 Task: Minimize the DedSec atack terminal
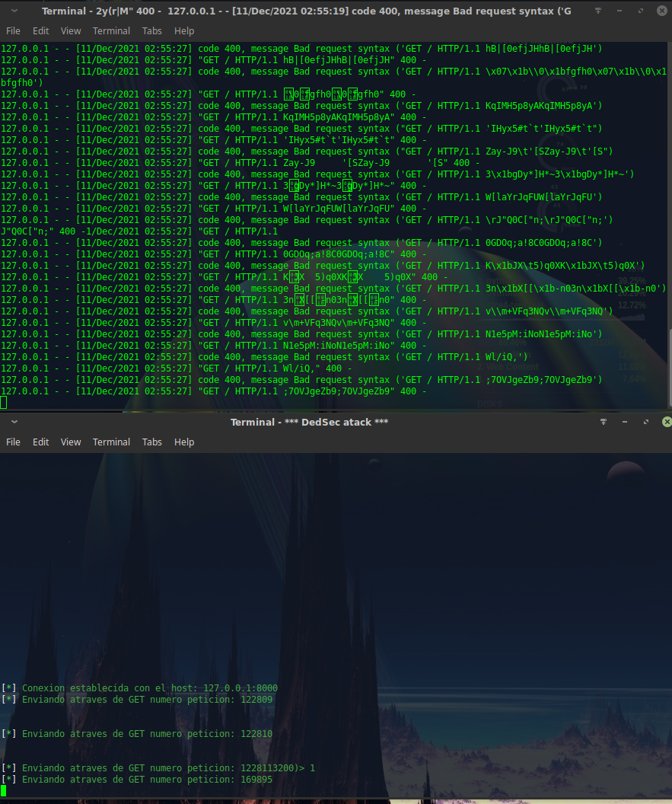624,422
